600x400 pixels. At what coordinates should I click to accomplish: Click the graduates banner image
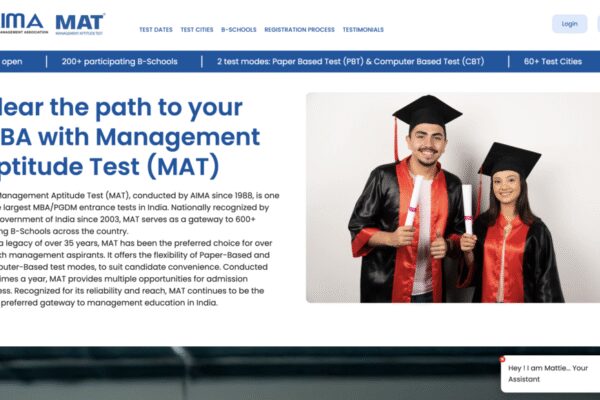tap(453, 198)
